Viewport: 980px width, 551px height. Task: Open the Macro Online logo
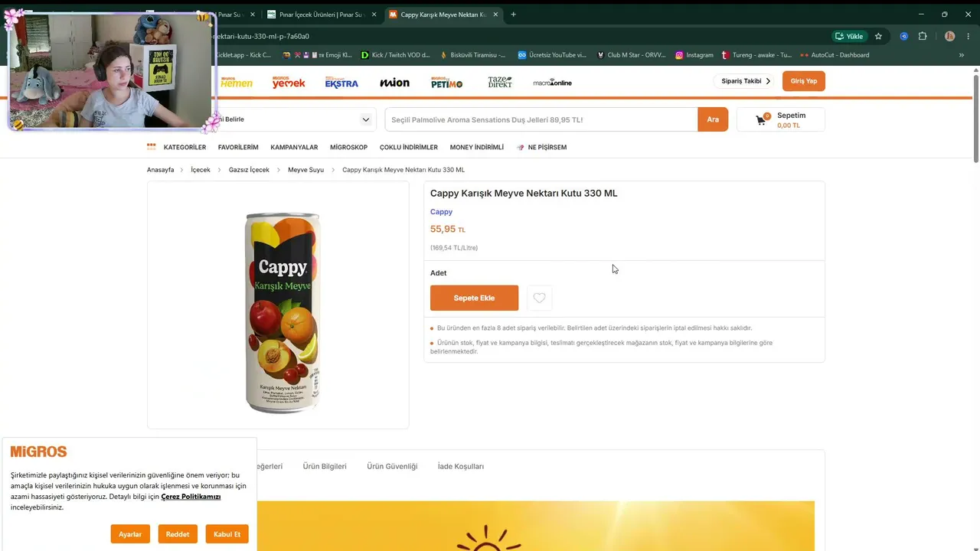point(553,83)
